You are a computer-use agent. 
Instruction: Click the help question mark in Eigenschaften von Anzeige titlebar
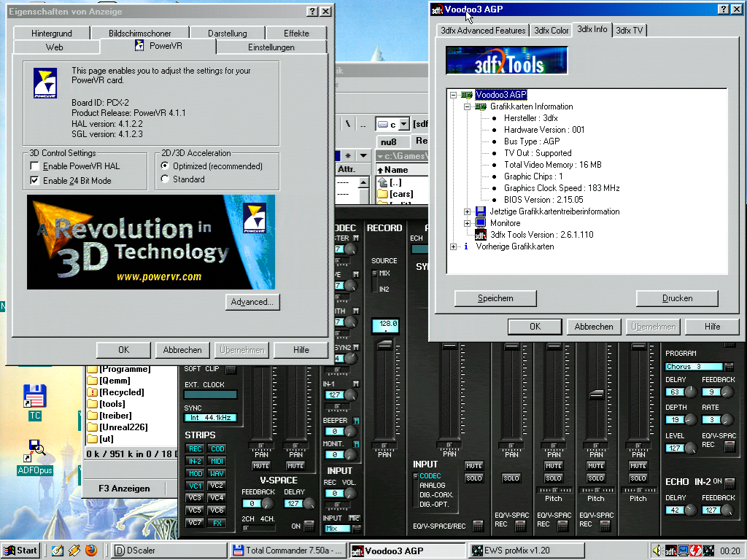(x=312, y=12)
